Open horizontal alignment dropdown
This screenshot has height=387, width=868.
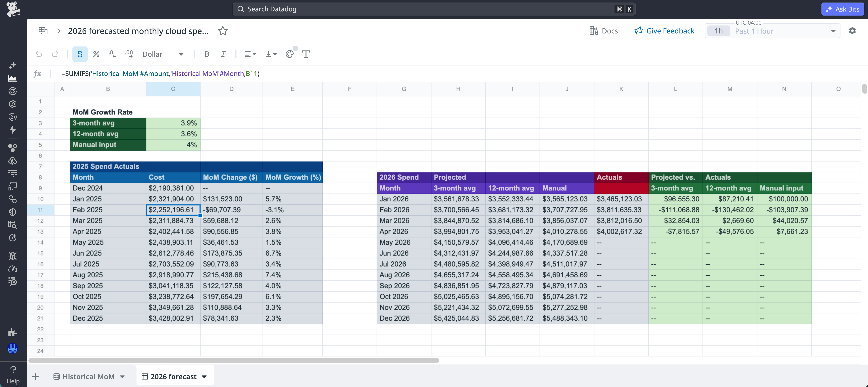coord(250,54)
